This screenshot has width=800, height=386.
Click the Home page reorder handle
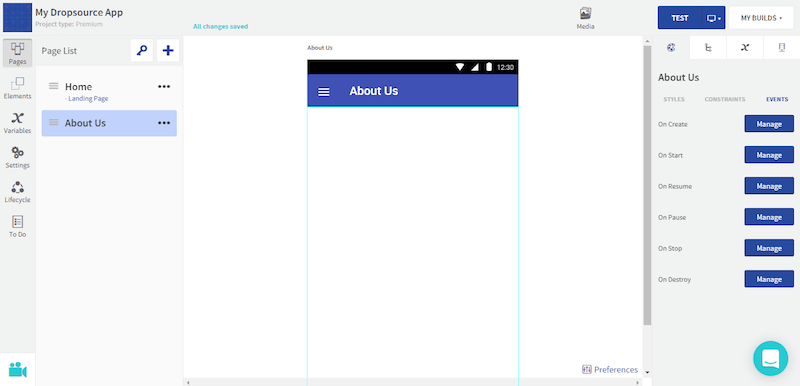pyautogui.click(x=54, y=86)
